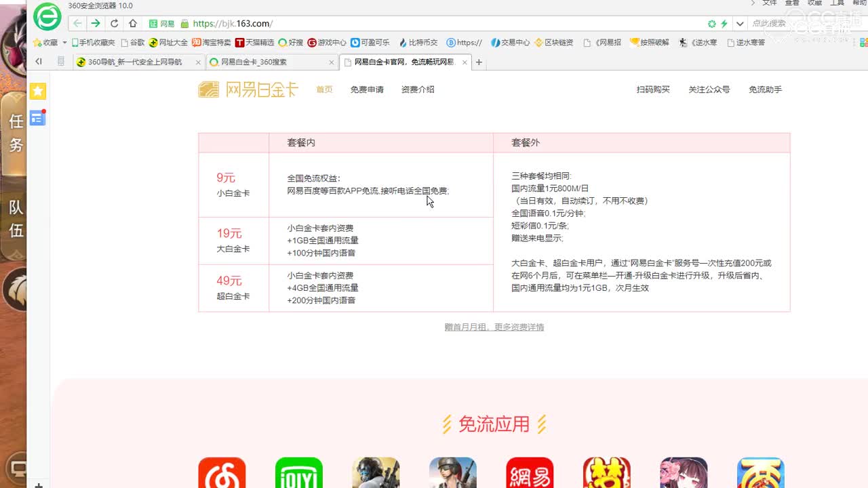The width and height of the screenshot is (868, 488).
Task: Open 逆水寒答 bookmark
Action: [x=746, y=42]
